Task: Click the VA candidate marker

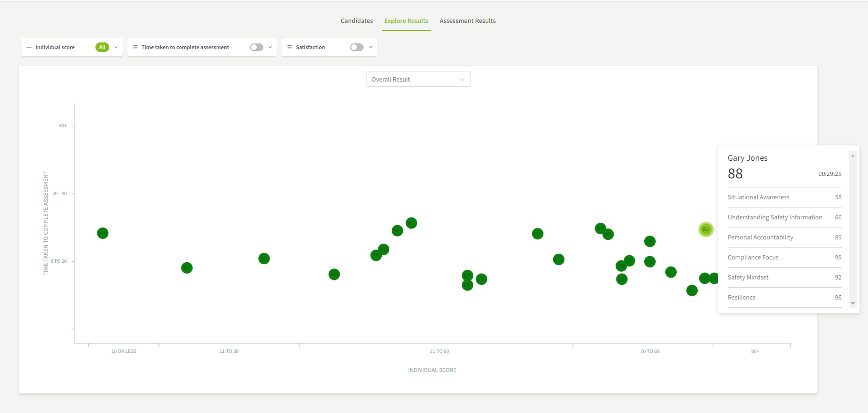Action: pyautogui.click(x=670, y=272)
